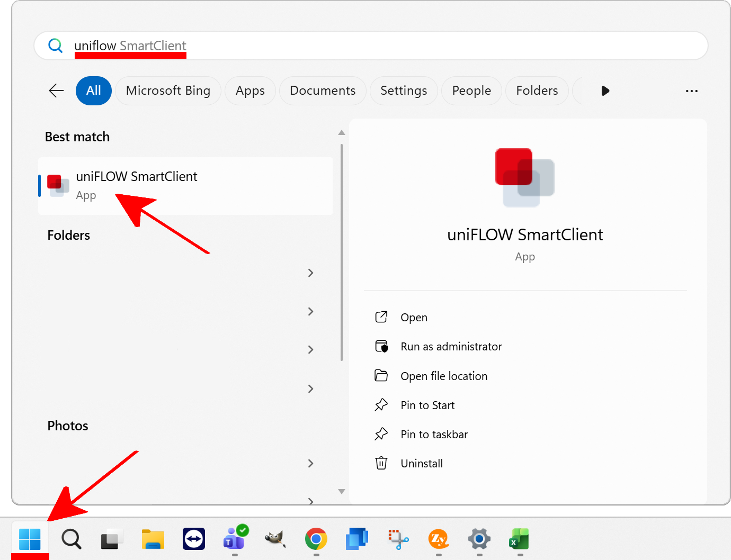
Task: Select the uniFLOW SmartClient best match result
Action: pyautogui.click(x=185, y=186)
